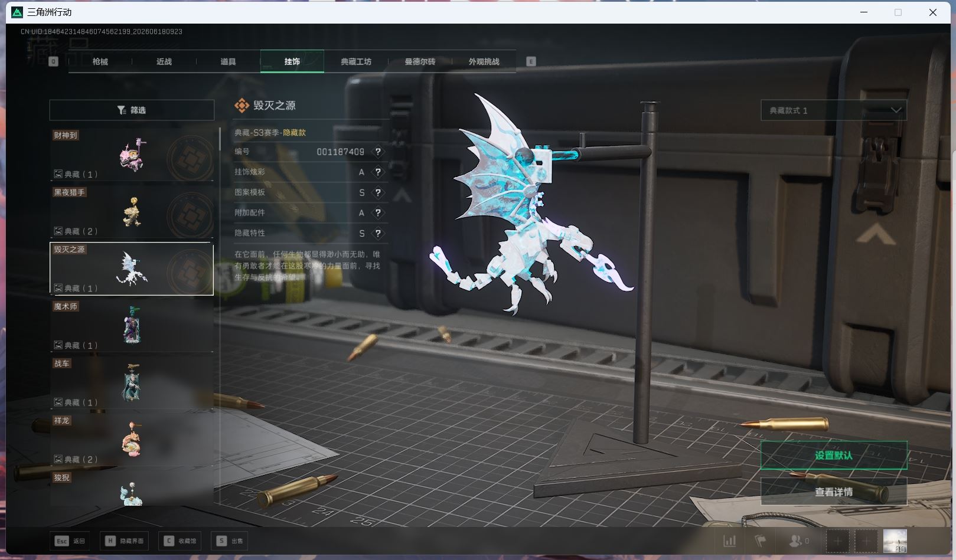
Task: Click the help icon beside 隐藏特性
Action: [378, 234]
